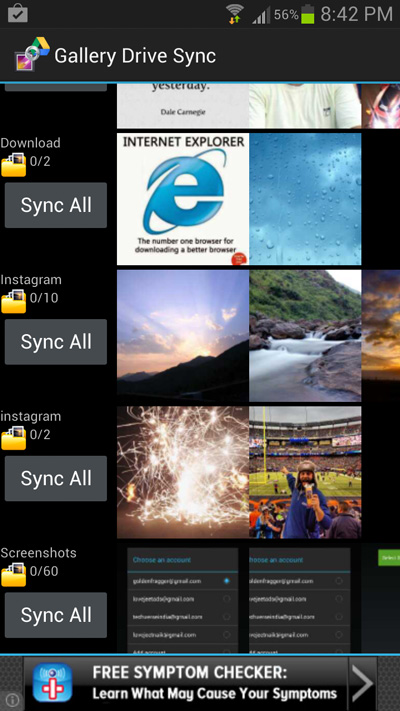Tap the ad info icon

point(13,700)
